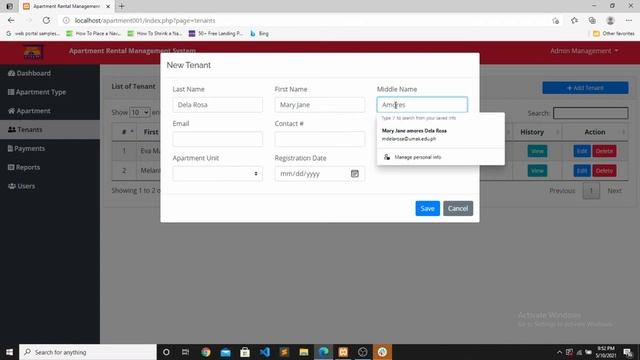Open Visual Studio Code from taskbar

[264, 352]
